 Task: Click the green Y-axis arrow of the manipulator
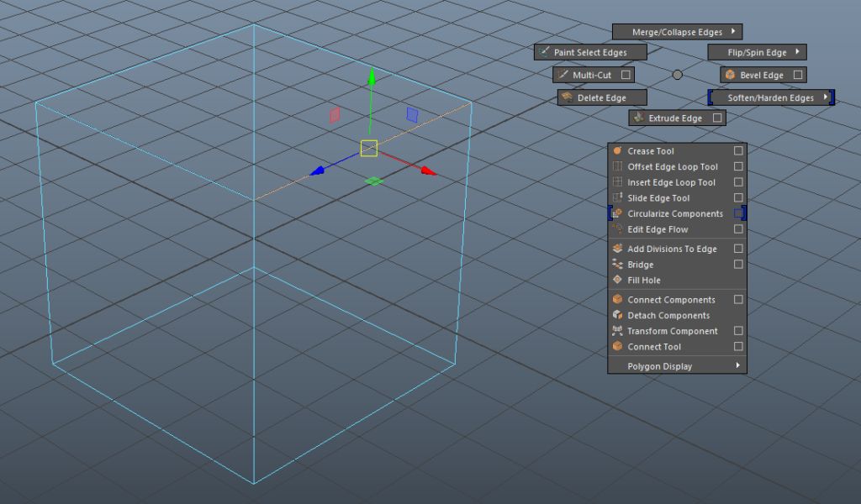point(372,76)
